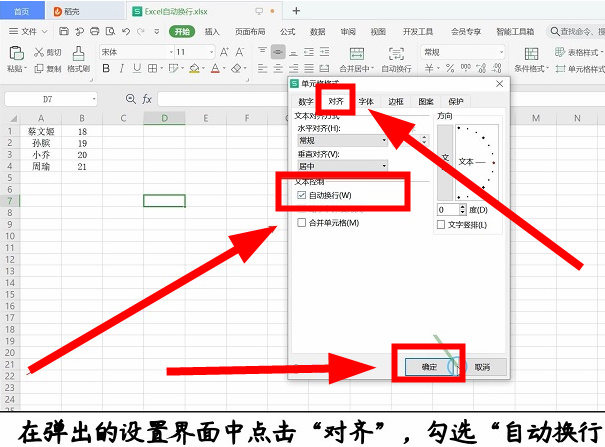Open the font size 11 dropdown
The image size is (605, 447).
click(x=211, y=52)
